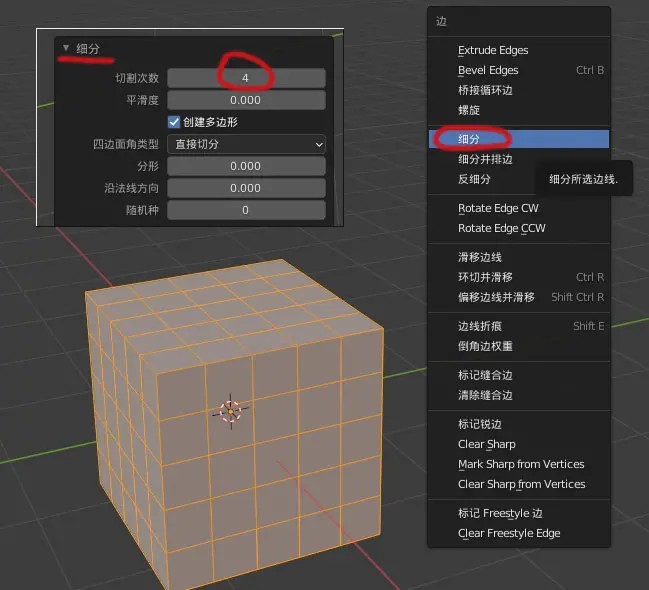This screenshot has height=590, width=649.
Task: Click the 3D cursor on the cube
Action: [231, 411]
